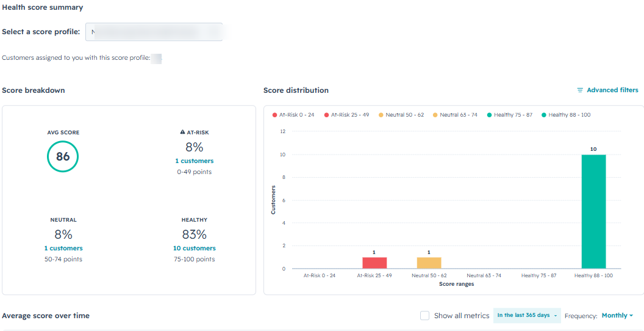Toggle the Healthy 88 - 100 legend item

click(x=566, y=115)
